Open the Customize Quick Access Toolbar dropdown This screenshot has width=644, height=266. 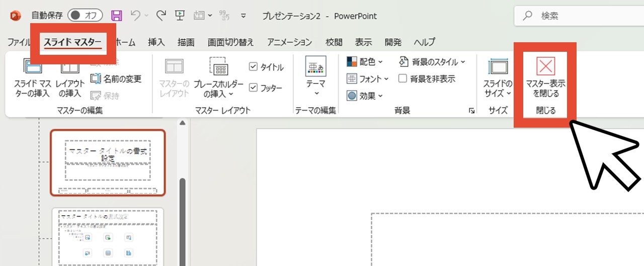click(x=244, y=16)
